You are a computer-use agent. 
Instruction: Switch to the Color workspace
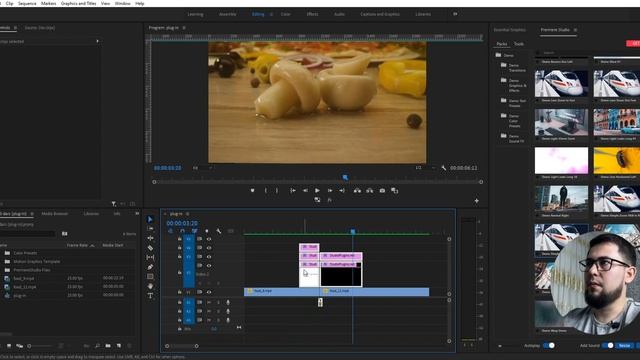(286, 14)
